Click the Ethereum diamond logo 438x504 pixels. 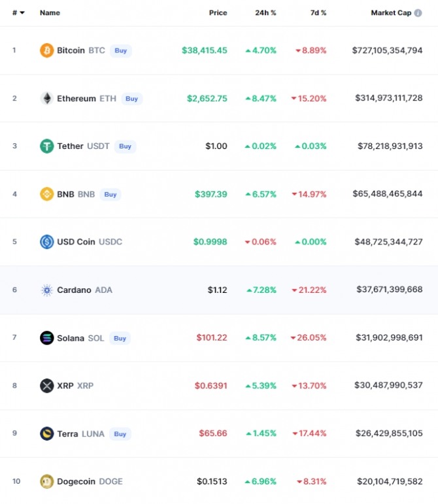pos(46,98)
